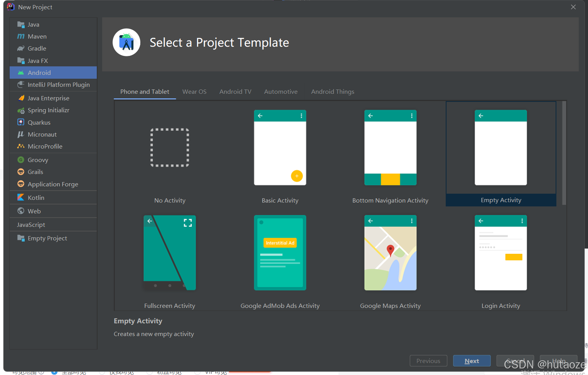Click the disabled Previous button
588x375 pixels.
click(x=428, y=361)
